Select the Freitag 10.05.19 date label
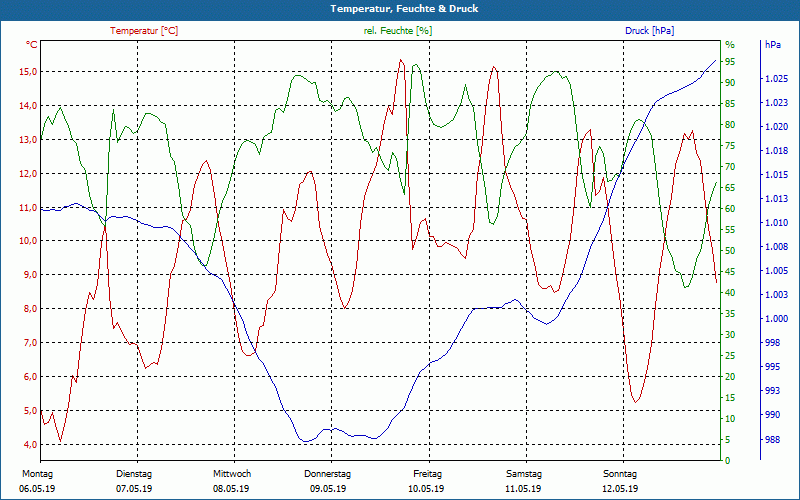 [426, 481]
